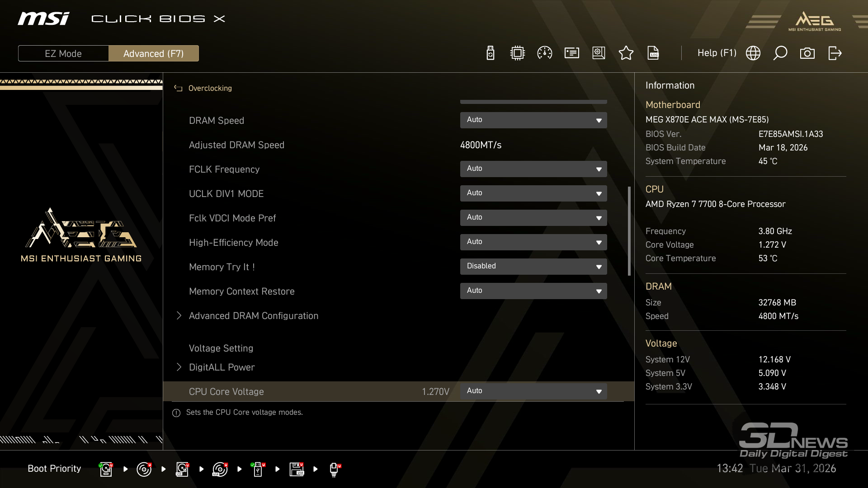Open the Favorites star icon
This screenshot has height=488, width=868.
(626, 53)
